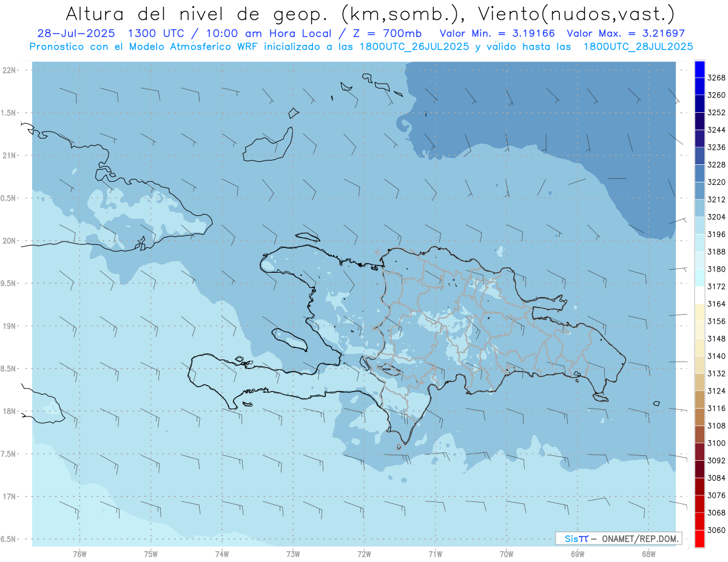Click the 3164 value on the color scale
The height and width of the screenshot is (562, 728).
716,304
